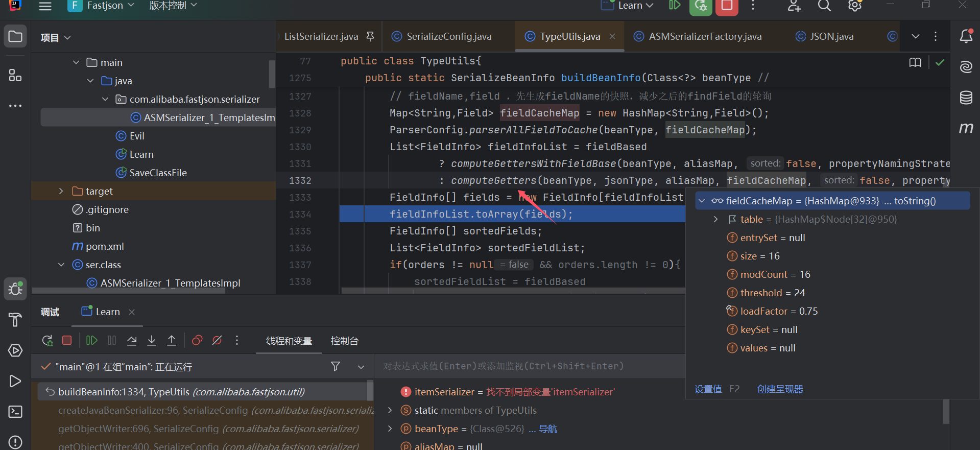Click 设置值 link in popup
This screenshot has width=980, height=450.
708,389
